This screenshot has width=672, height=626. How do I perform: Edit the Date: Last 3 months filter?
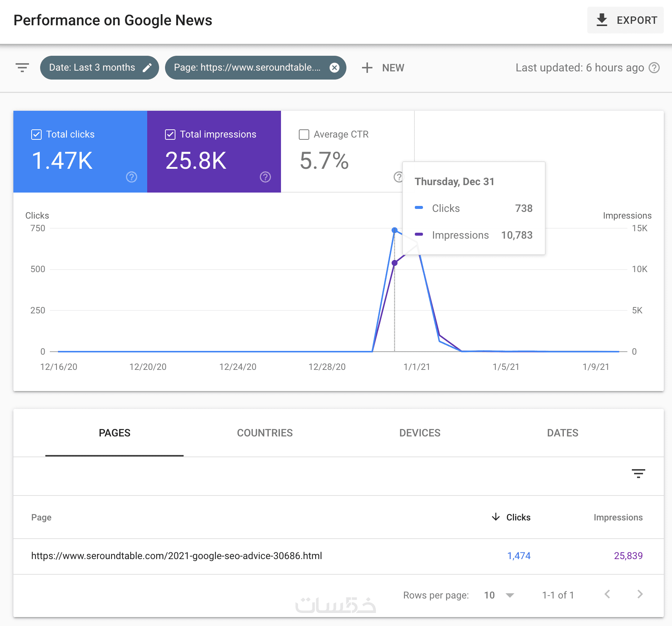click(147, 68)
